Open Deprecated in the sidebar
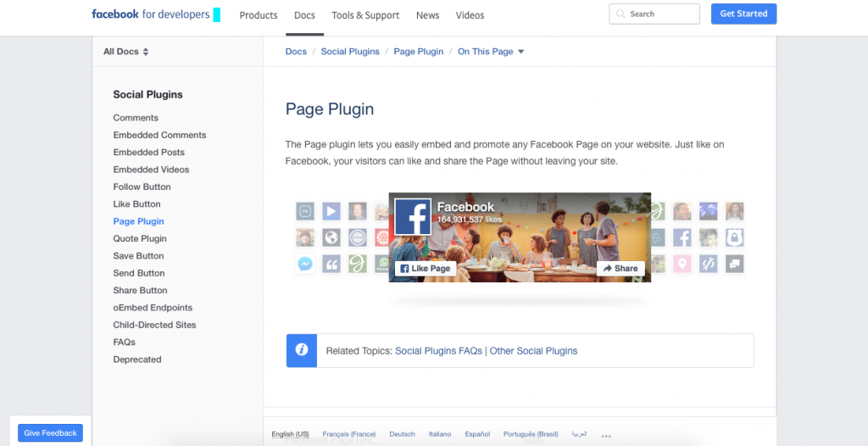 coord(137,359)
